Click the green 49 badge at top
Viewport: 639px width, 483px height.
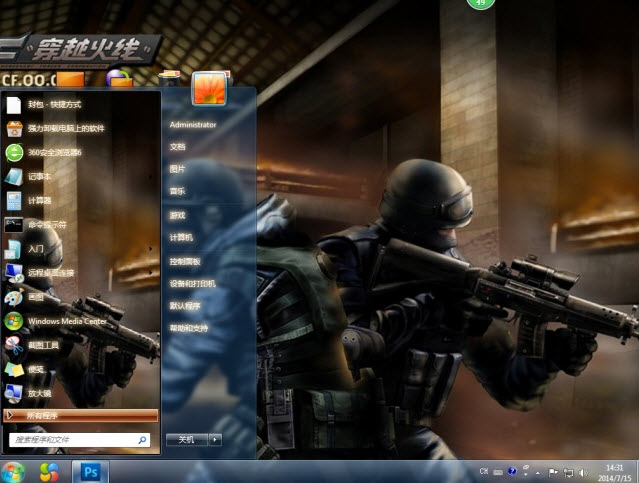tap(481, 3)
